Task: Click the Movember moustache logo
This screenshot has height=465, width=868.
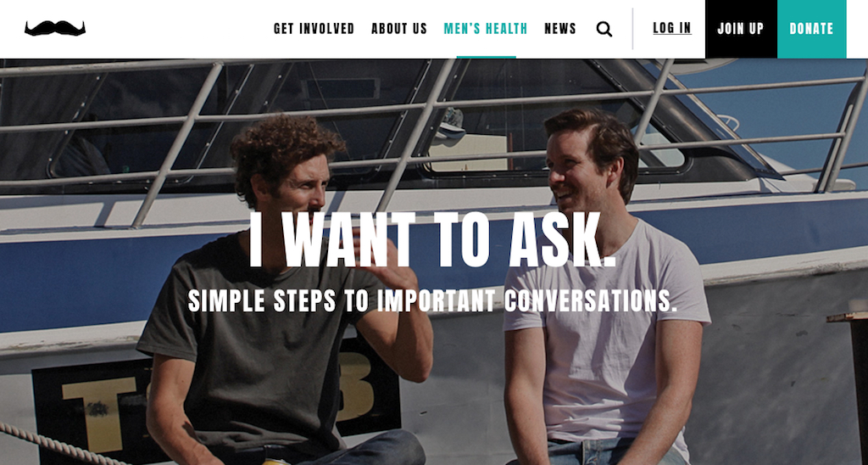Action: click(x=55, y=28)
